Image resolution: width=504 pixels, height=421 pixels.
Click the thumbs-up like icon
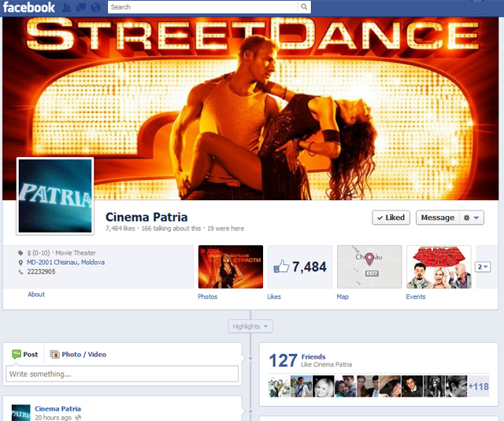click(x=281, y=266)
